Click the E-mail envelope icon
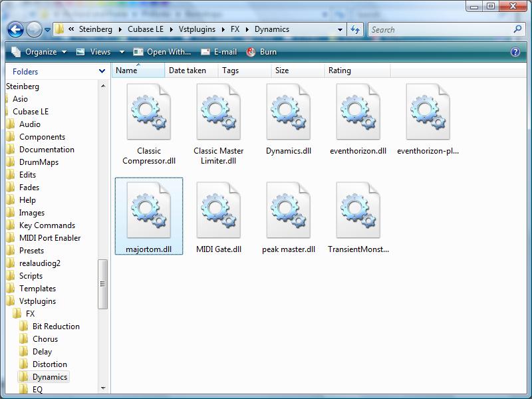 click(205, 52)
